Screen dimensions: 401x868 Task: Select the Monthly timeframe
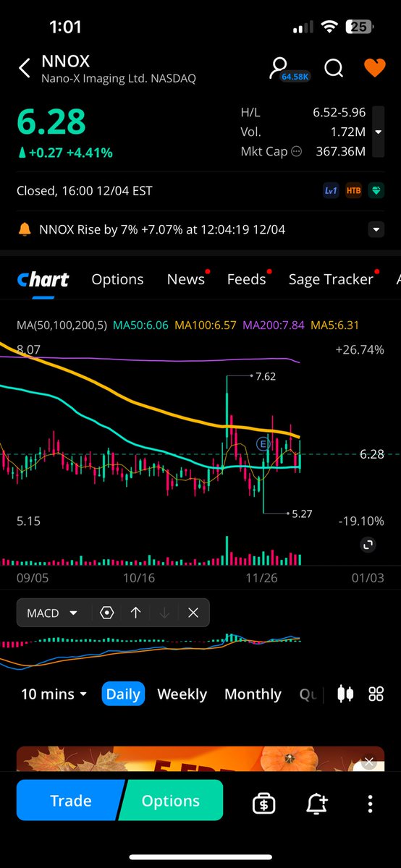click(253, 694)
